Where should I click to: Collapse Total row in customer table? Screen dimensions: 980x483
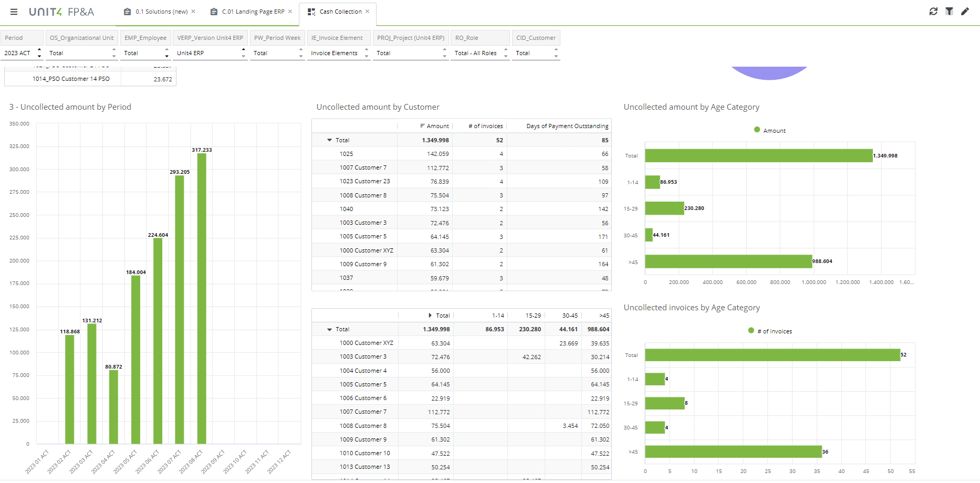(329, 140)
